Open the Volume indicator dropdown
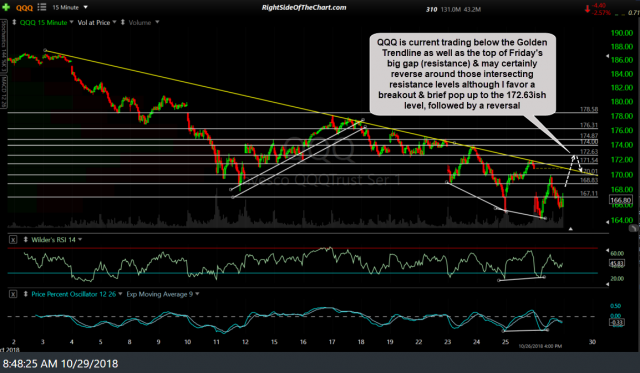This screenshot has width=640, height=373. tap(157, 22)
